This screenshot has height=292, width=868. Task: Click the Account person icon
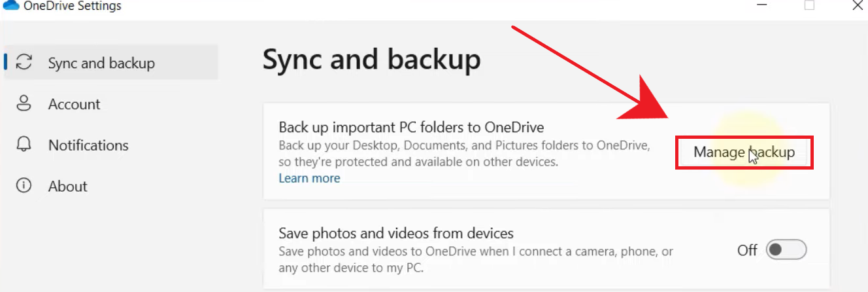click(x=24, y=103)
